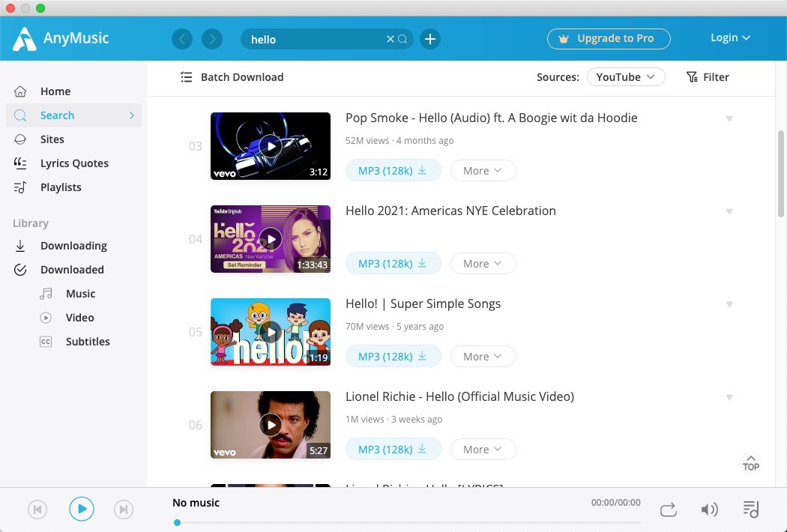Open the Home section
787x532 pixels.
click(73, 91)
